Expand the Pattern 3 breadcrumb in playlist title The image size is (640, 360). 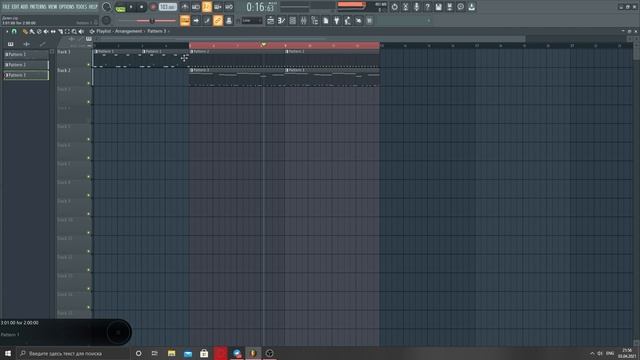pyautogui.click(x=157, y=31)
